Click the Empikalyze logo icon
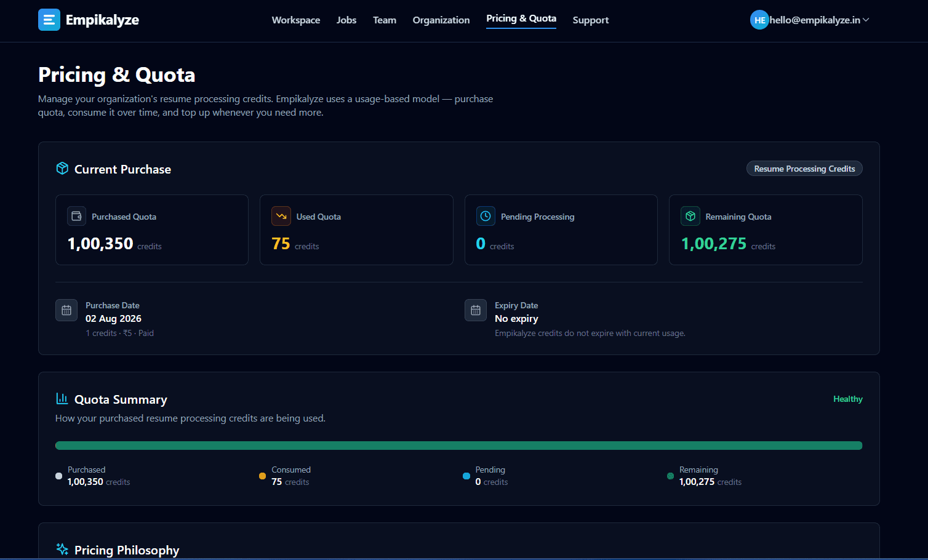Screen dimensions: 928x560 49,20
